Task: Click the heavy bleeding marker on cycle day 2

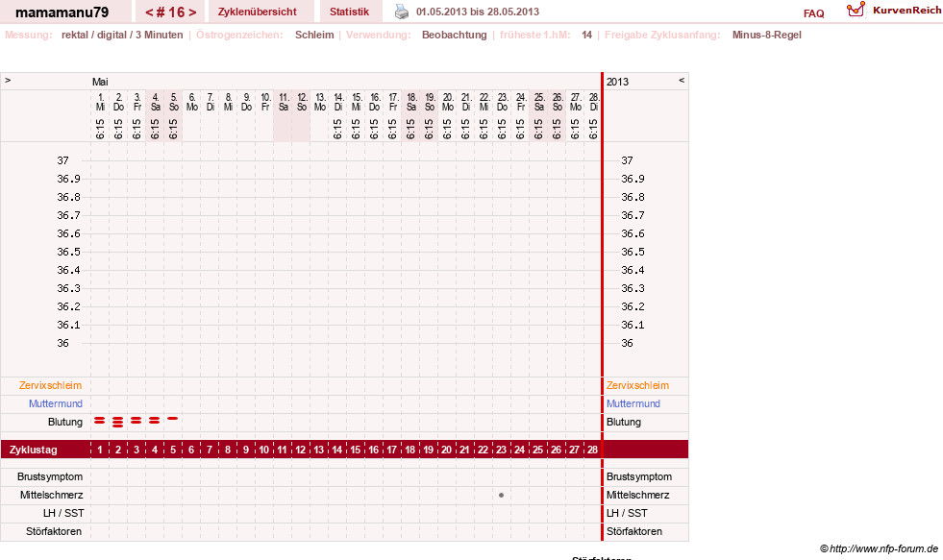Action: (x=118, y=422)
